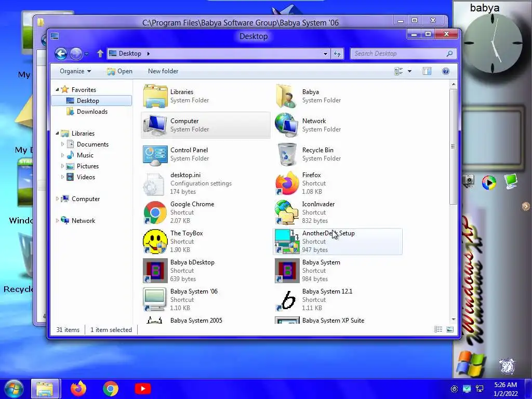Go up one folder level
The image size is (532, 399).
(100, 54)
